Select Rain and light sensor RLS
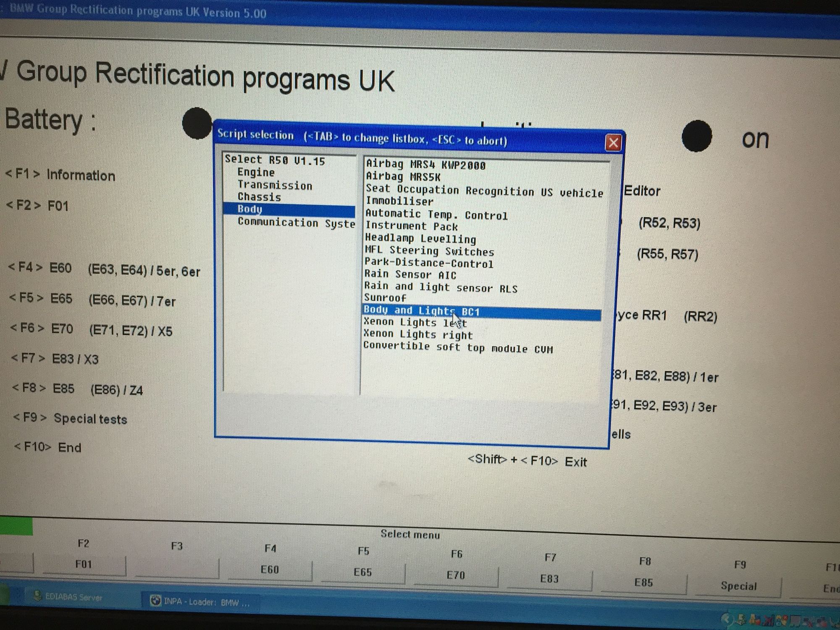Screen dimensions: 840x630 pos(440,287)
